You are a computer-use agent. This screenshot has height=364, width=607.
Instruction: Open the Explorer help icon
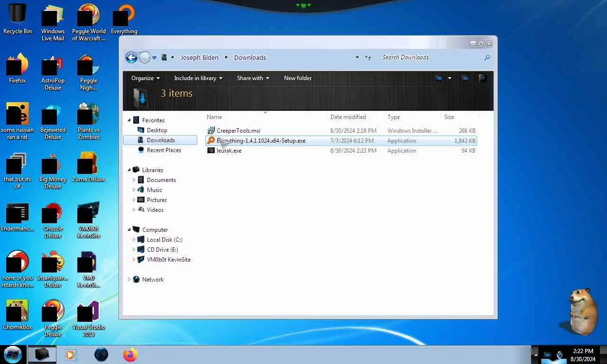(x=482, y=78)
